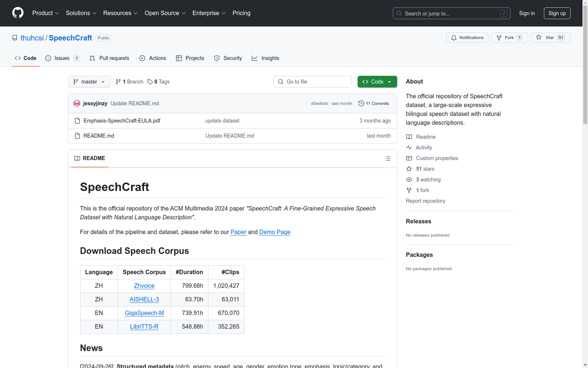Screen dimensions: 588x368
Task: Click the Sign in link
Action: [527, 13]
